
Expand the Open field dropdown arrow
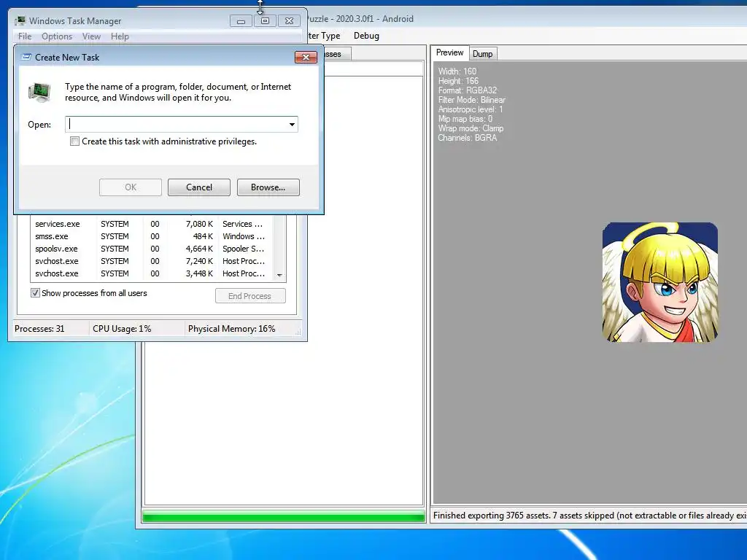click(292, 125)
